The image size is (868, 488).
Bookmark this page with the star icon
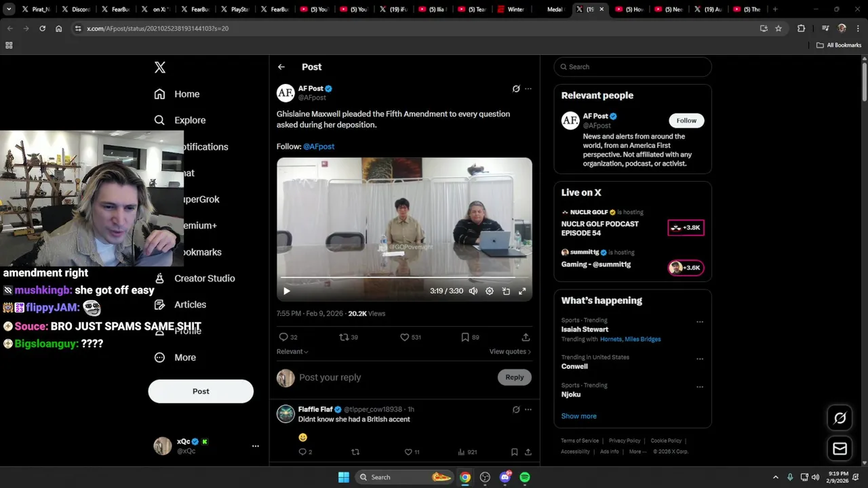778,28
